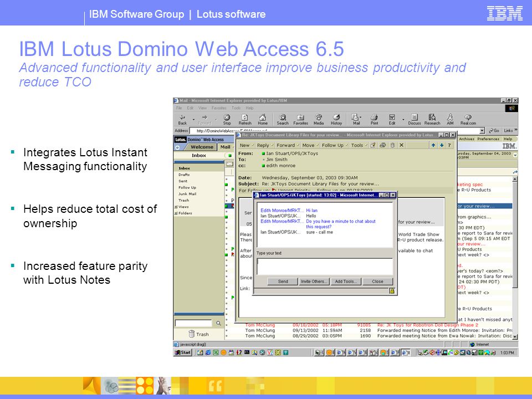Open the Tools dropdown in message toolbar

point(359,145)
